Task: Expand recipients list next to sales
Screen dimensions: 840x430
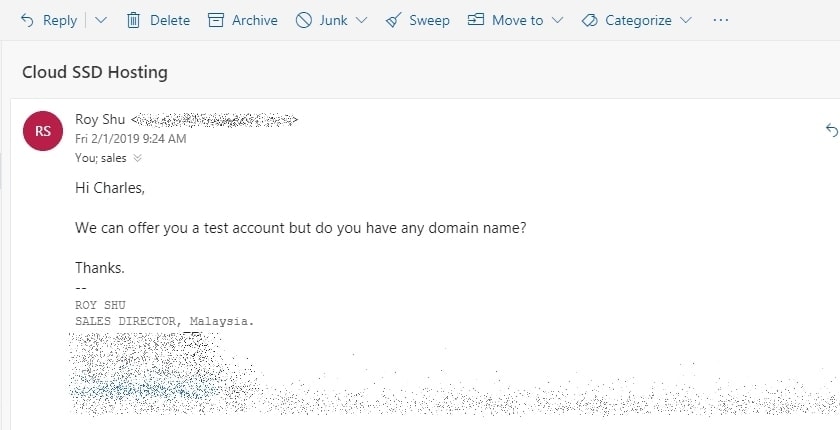Action: click(x=137, y=158)
